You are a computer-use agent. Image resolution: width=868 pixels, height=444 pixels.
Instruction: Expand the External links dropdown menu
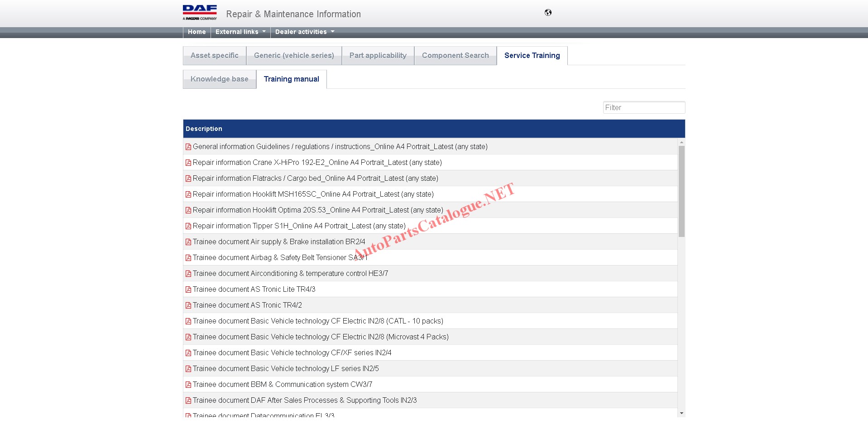240,32
